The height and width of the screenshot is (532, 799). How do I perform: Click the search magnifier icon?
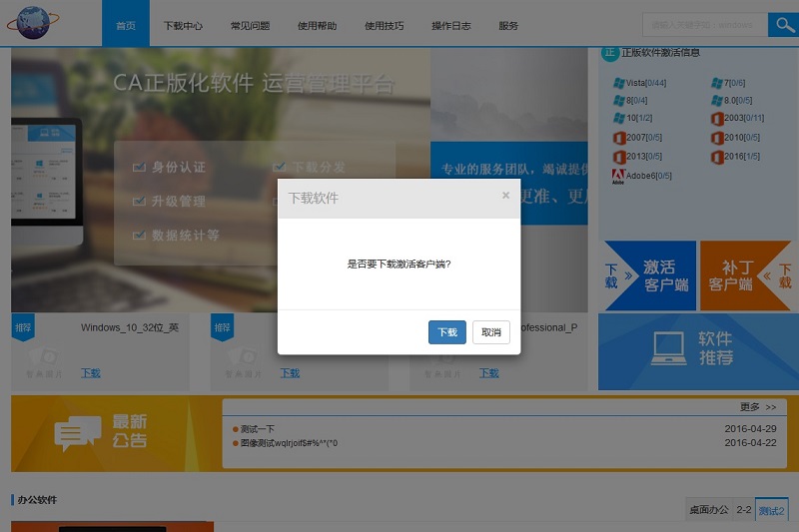click(x=782, y=25)
